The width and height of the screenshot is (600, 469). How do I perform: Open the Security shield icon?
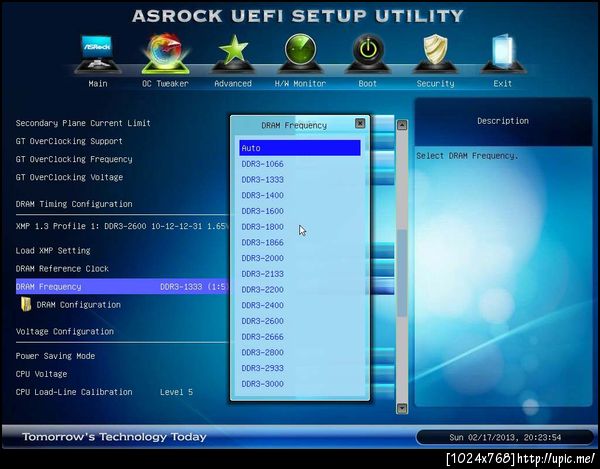click(x=435, y=53)
